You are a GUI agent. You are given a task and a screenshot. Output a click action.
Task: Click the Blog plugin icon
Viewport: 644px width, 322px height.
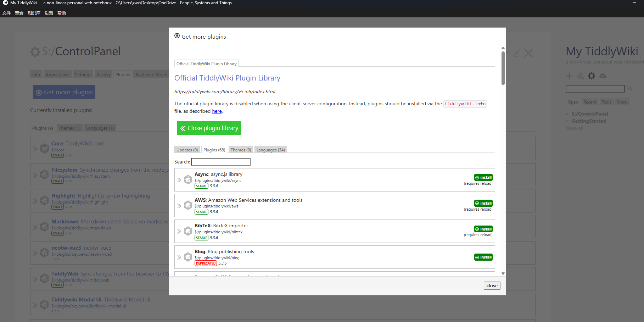coord(188,257)
